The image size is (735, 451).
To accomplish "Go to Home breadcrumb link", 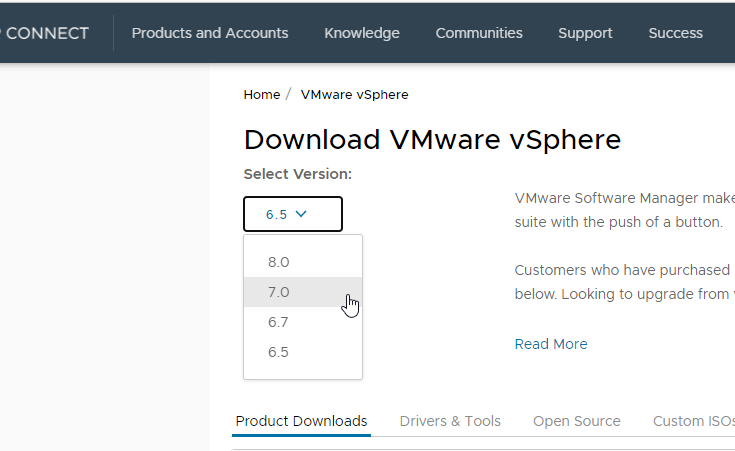I will coord(262,95).
